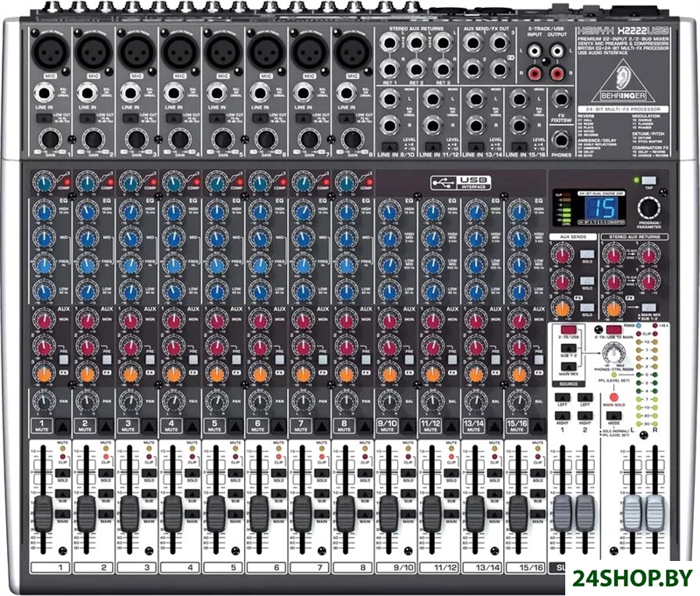Select SUB 1-2 as monitor source
700x596 pixels.
(568, 348)
